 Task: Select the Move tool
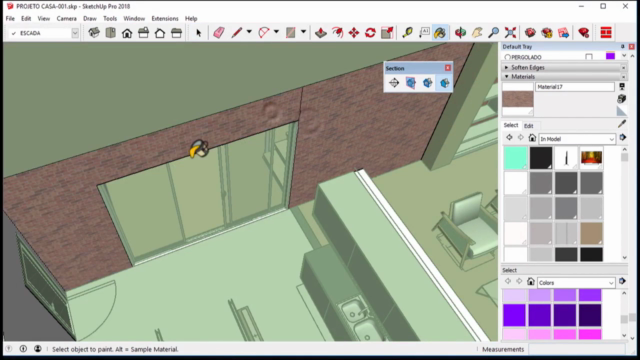[354, 33]
